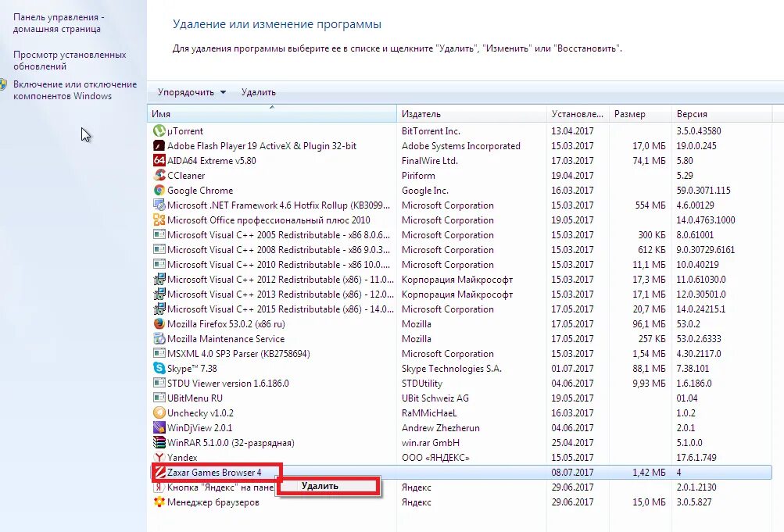Select the Skype™ 7.38 entry name
This screenshot has width=784, height=532.
[x=192, y=368]
